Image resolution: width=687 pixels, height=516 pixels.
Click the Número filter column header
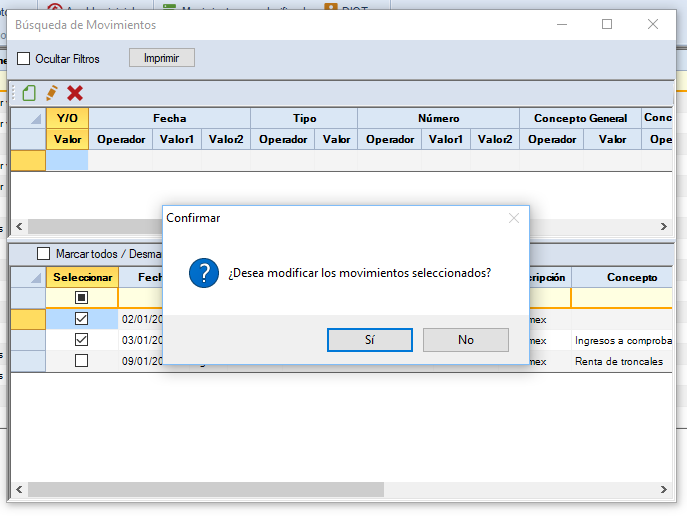tap(438, 118)
